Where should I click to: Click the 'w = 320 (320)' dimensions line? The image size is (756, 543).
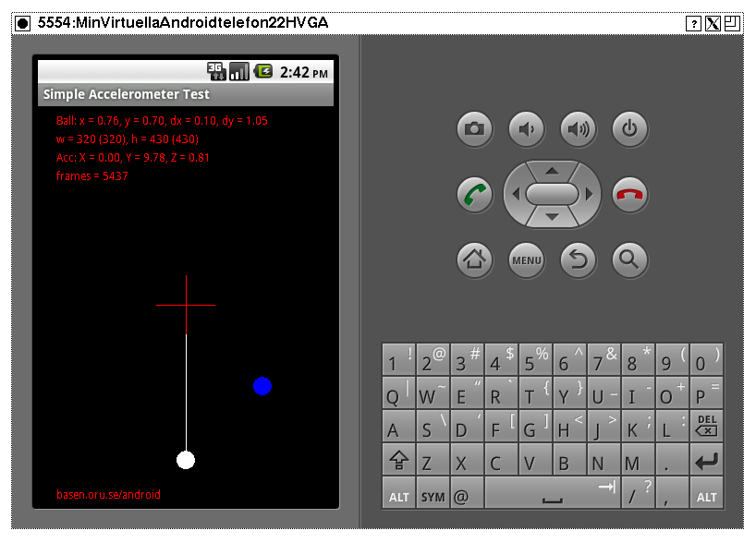[128, 139]
